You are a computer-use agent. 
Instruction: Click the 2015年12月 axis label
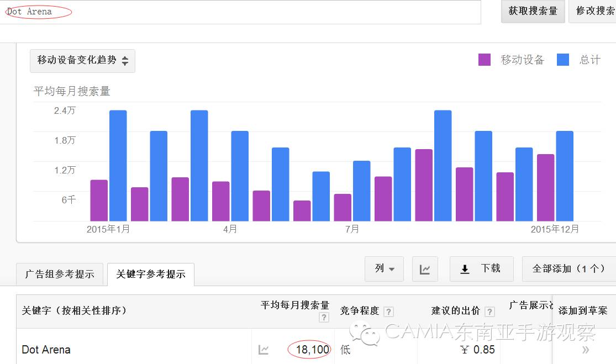(555, 229)
